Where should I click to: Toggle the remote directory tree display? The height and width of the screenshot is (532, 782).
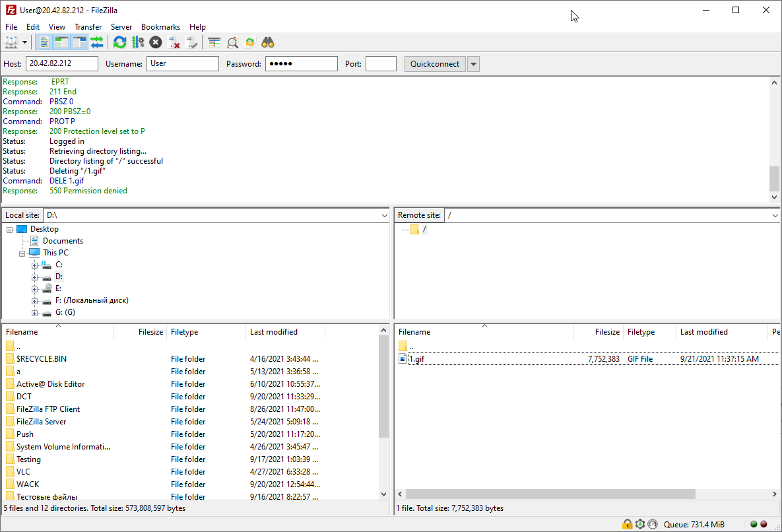tap(79, 42)
